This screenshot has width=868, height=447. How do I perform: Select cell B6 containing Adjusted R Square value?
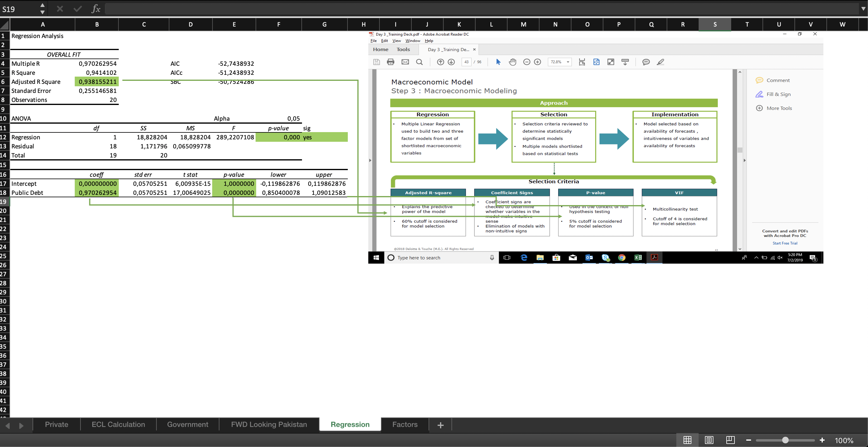click(97, 81)
